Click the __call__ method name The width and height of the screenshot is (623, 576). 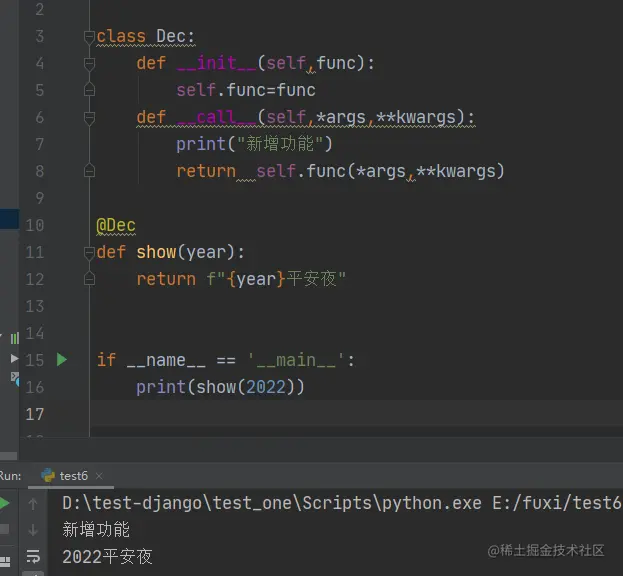217,117
